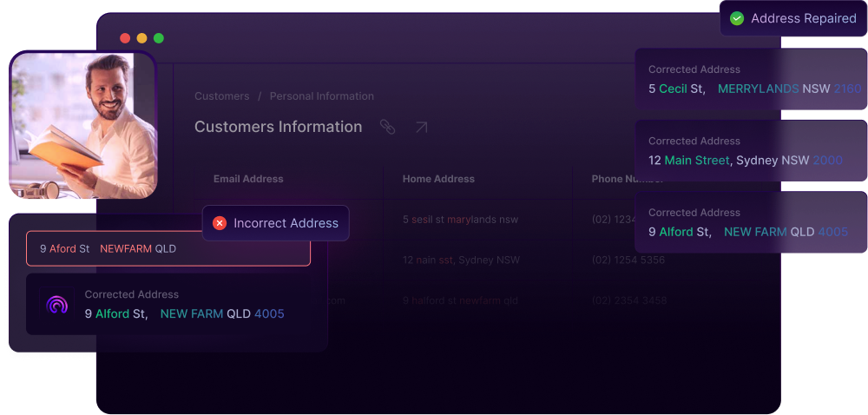Click the green window maximize dot
Screen dimensions: 868x415
pyautogui.click(x=158, y=38)
